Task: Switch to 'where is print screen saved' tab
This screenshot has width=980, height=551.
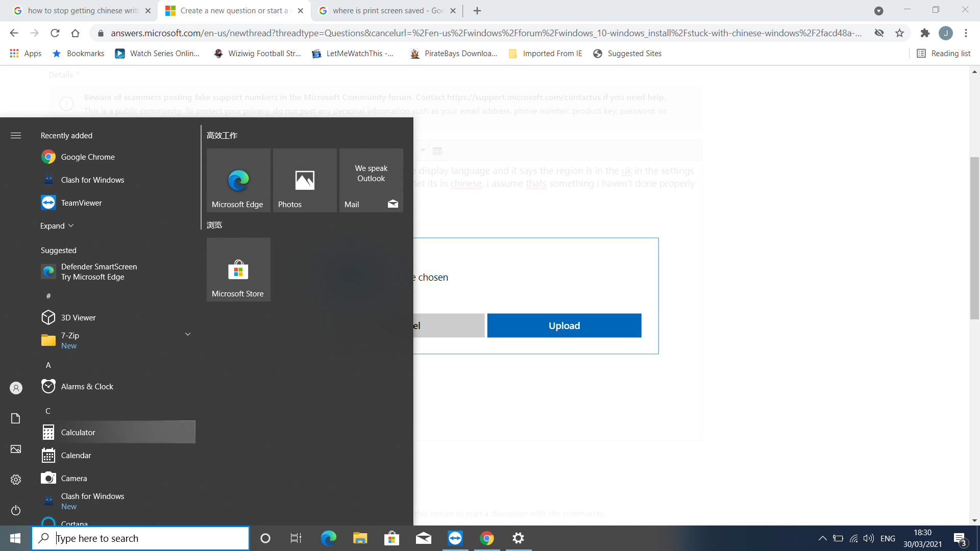Action: (x=388, y=11)
